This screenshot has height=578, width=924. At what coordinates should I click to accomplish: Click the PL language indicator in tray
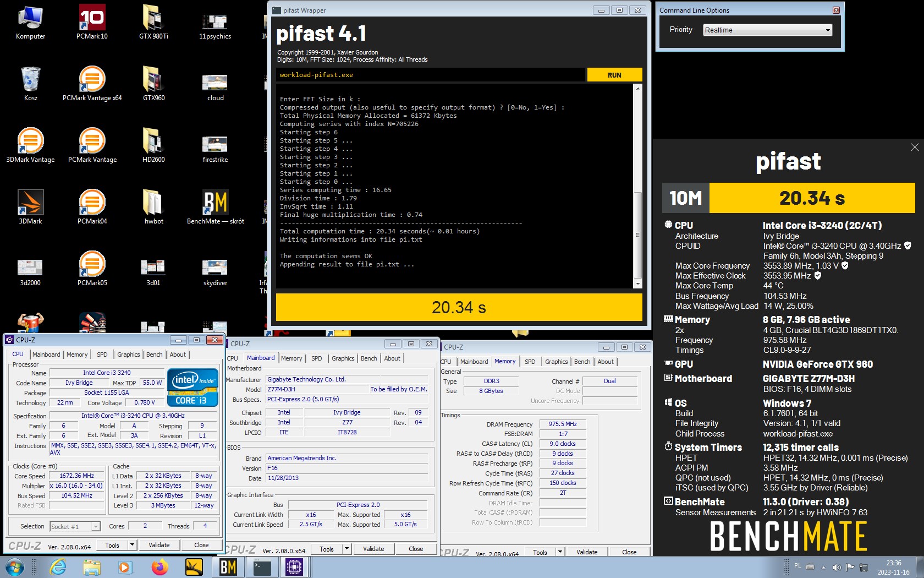click(798, 566)
